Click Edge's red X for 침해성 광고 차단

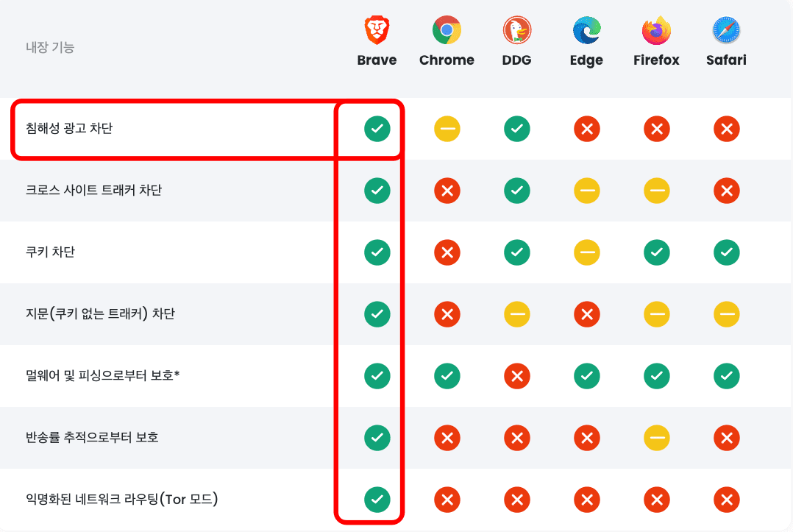click(587, 129)
